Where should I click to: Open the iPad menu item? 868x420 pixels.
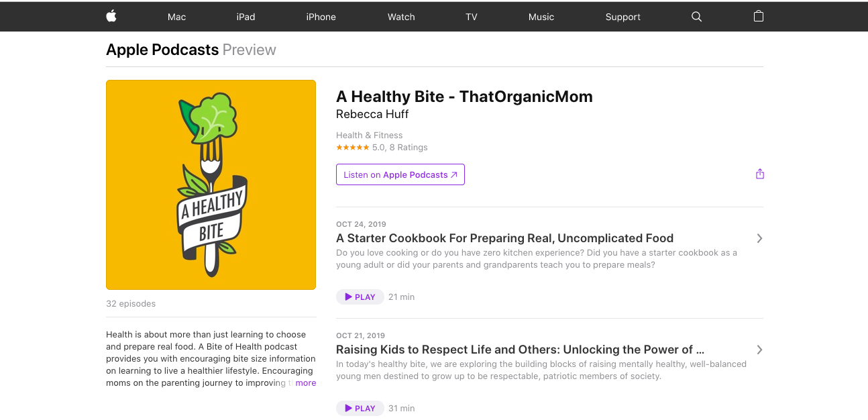coord(246,17)
